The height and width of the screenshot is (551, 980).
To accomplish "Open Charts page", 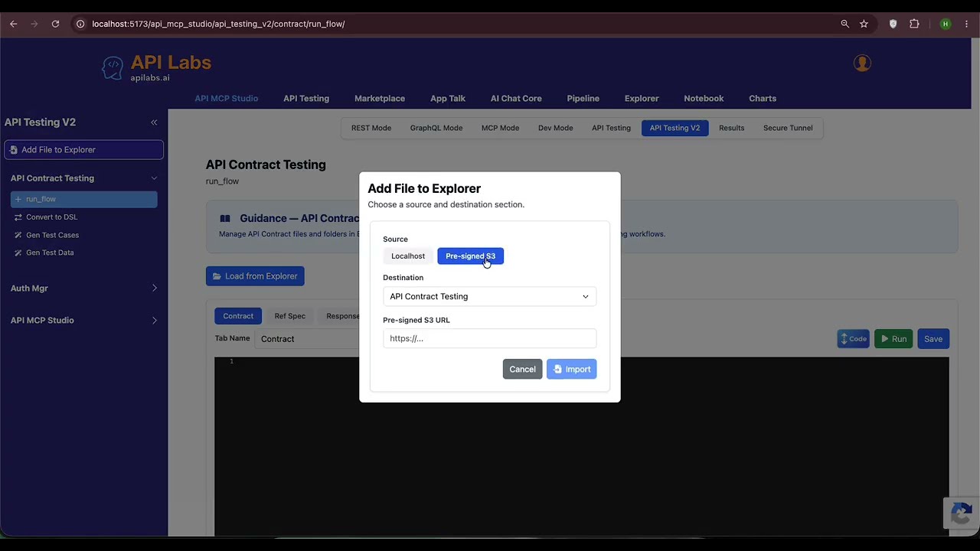I will point(763,99).
